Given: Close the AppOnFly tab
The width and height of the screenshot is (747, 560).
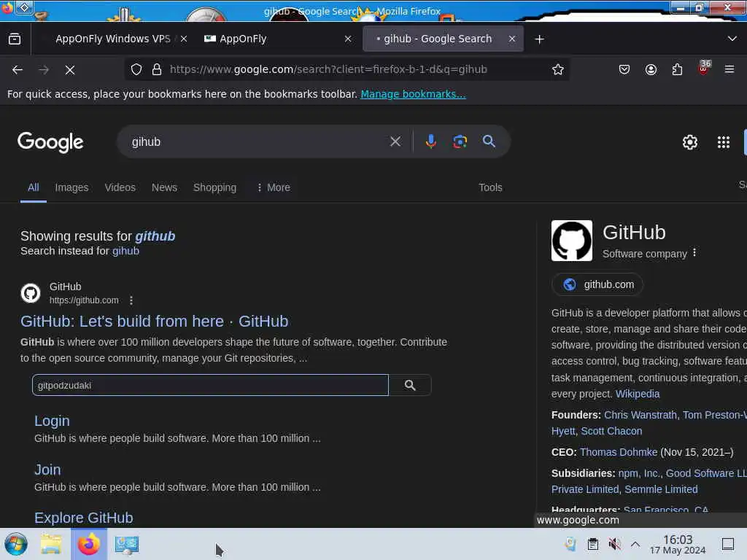Looking at the screenshot, I should coord(348,39).
